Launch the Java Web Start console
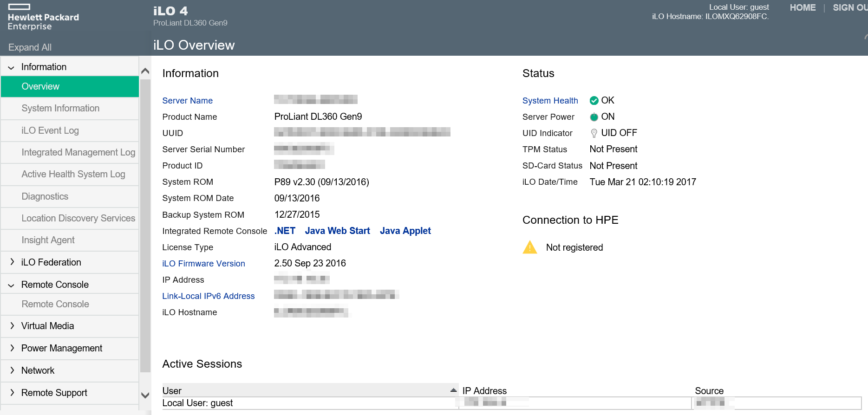Screen dimensions: 868x415 pyautogui.click(x=337, y=231)
